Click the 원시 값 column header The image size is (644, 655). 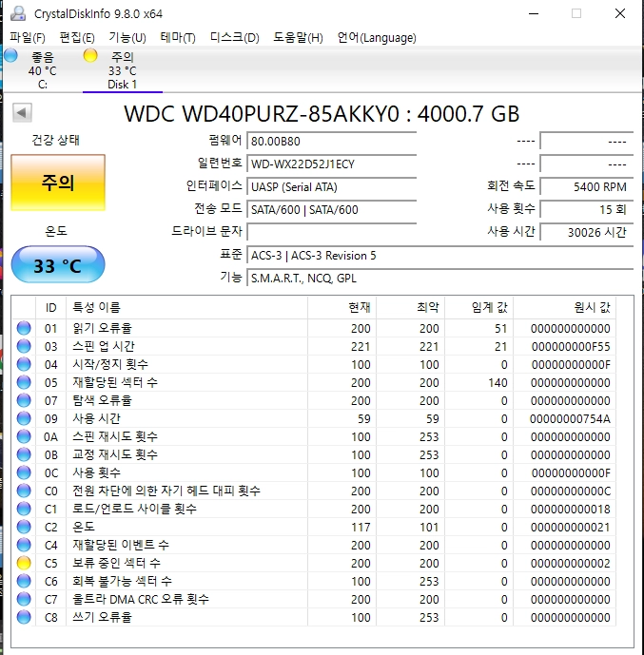[x=565, y=307]
